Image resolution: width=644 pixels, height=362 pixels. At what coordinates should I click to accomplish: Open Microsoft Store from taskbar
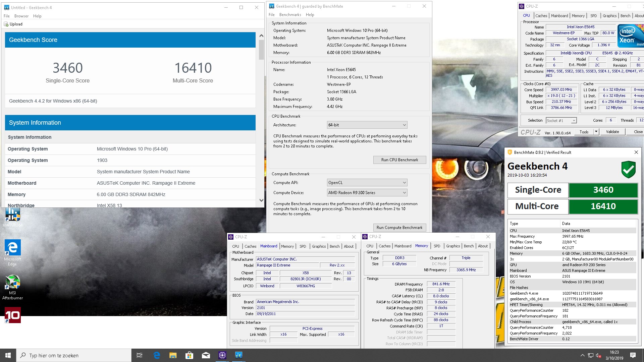click(x=189, y=355)
